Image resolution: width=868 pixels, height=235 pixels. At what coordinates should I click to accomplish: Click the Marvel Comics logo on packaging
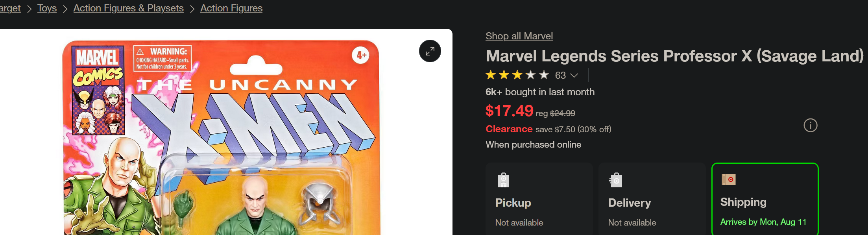point(98,66)
